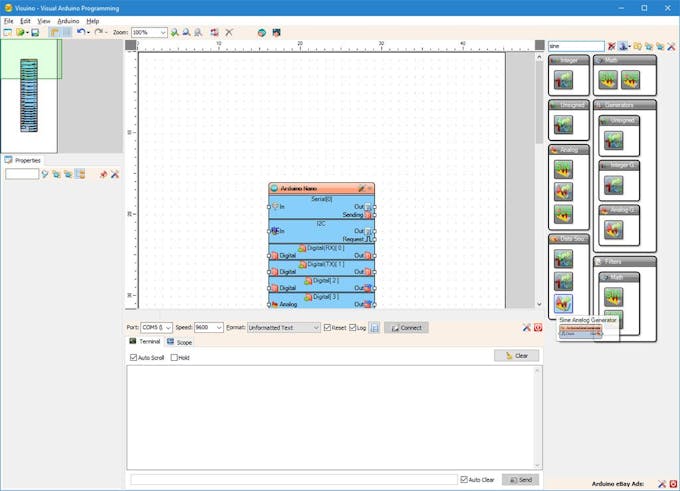This screenshot has height=491, width=680.
Task: Toggle the grid view button in toolbar
Action: 67,33
